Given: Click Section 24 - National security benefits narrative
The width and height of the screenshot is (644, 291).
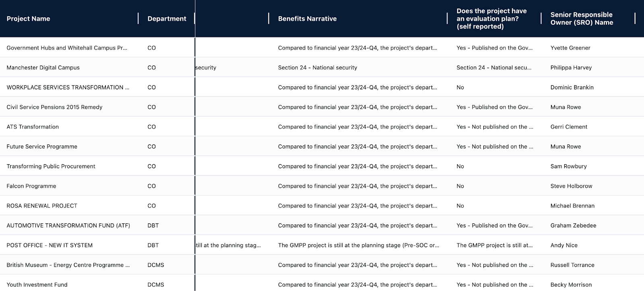Looking at the screenshot, I should 318,68.
